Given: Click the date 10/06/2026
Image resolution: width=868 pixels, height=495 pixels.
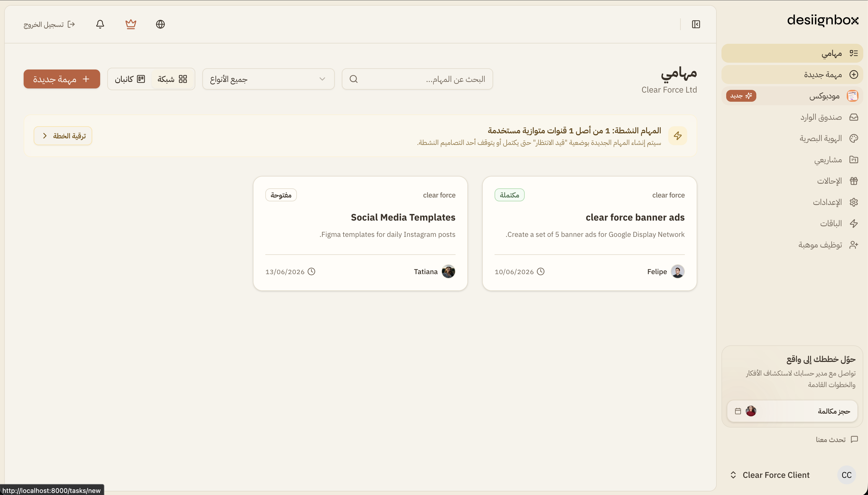Looking at the screenshot, I should (x=514, y=272).
